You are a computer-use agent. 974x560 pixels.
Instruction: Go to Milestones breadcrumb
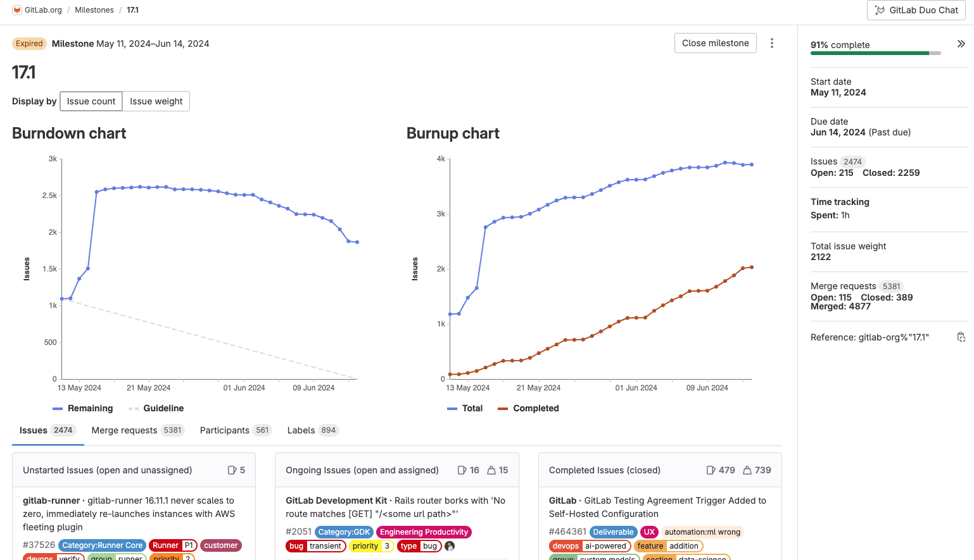94,10
